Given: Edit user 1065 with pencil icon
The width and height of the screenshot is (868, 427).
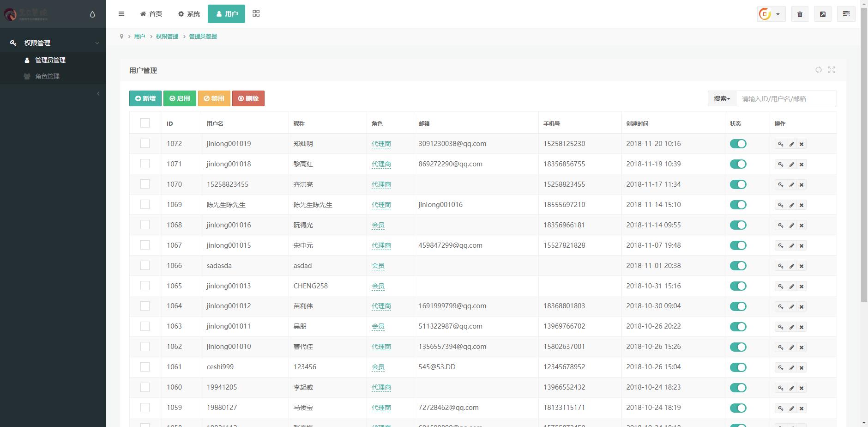Looking at the screenshot, I should 791,287.
